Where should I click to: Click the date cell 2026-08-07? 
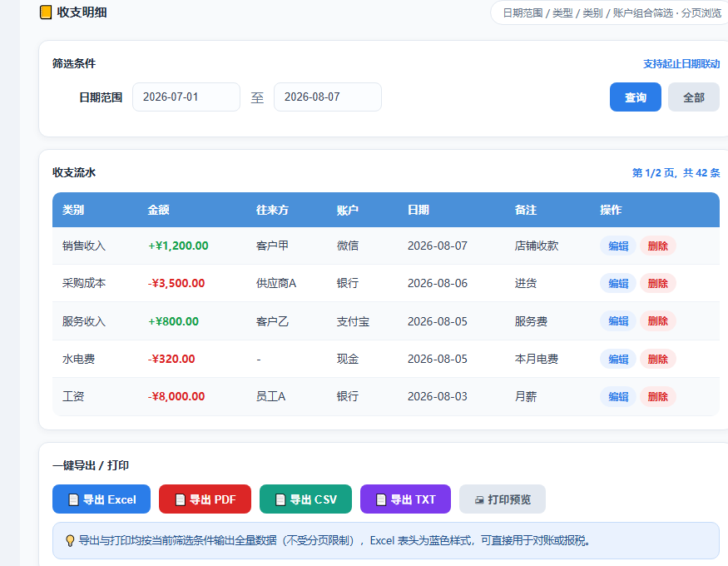coord(438,246)
